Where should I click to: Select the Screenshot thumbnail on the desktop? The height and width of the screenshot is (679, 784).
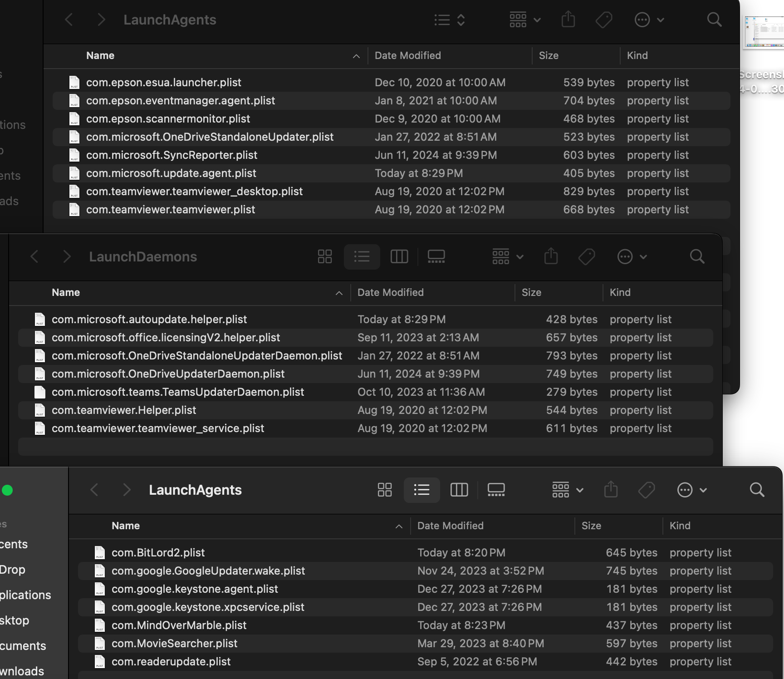coord(764,32)
